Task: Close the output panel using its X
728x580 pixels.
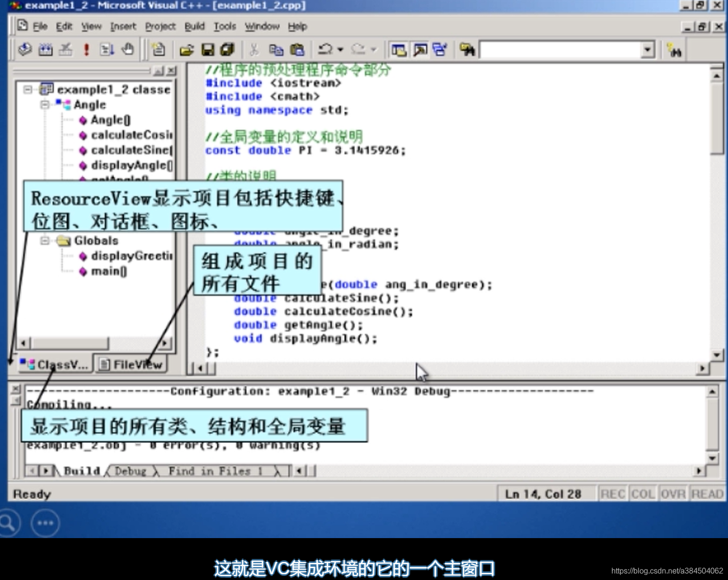Action: coord(15,389)
